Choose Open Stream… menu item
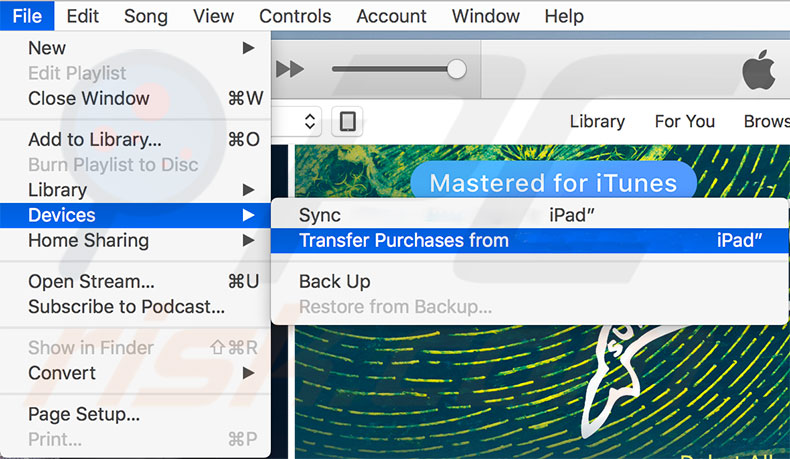Screen dimensions: 790x459 135,282
